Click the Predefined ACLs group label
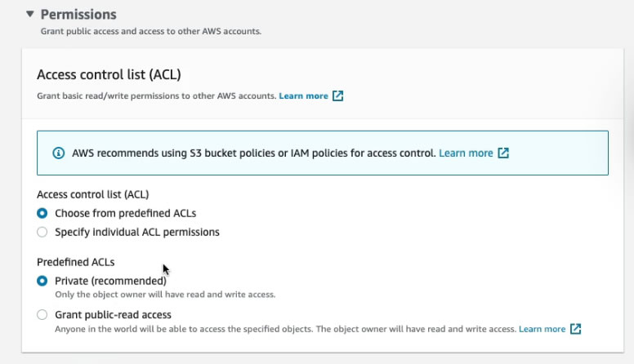Image resolution: width=634 pixels, height=364 pixels. tap(76, 262)
